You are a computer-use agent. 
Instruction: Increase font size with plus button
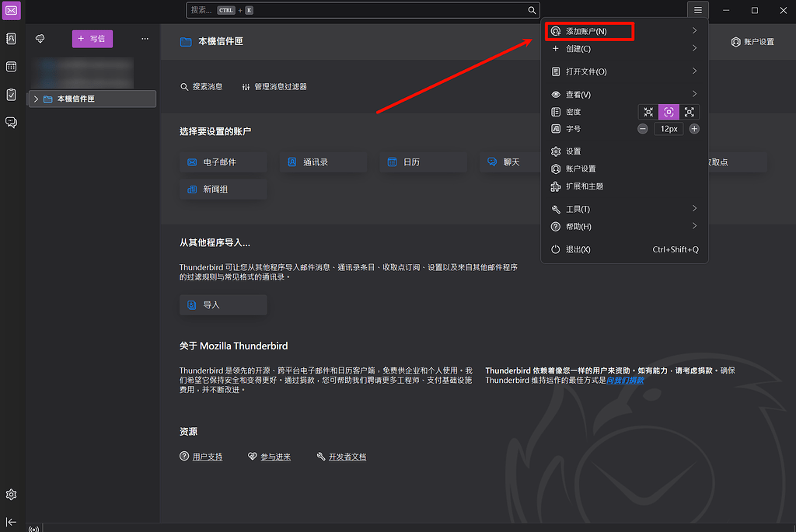[x=694, y=129]
